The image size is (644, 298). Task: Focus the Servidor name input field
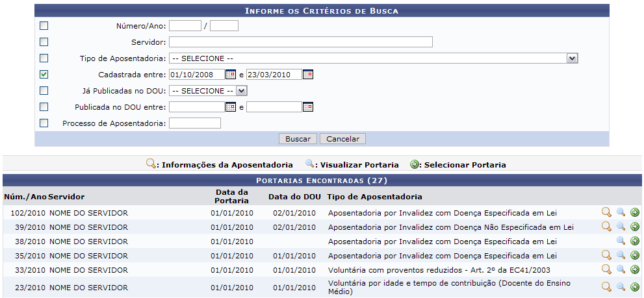[x=301, y=42]
